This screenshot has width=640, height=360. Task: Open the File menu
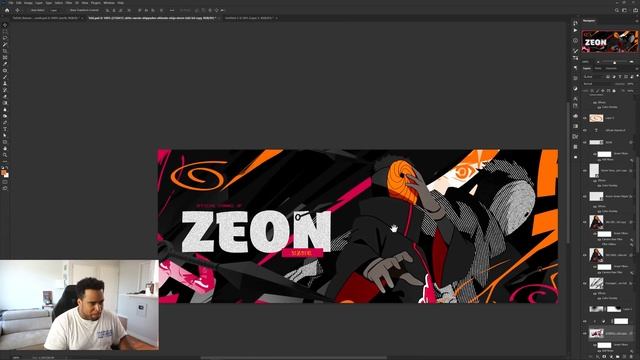(11, 2)
